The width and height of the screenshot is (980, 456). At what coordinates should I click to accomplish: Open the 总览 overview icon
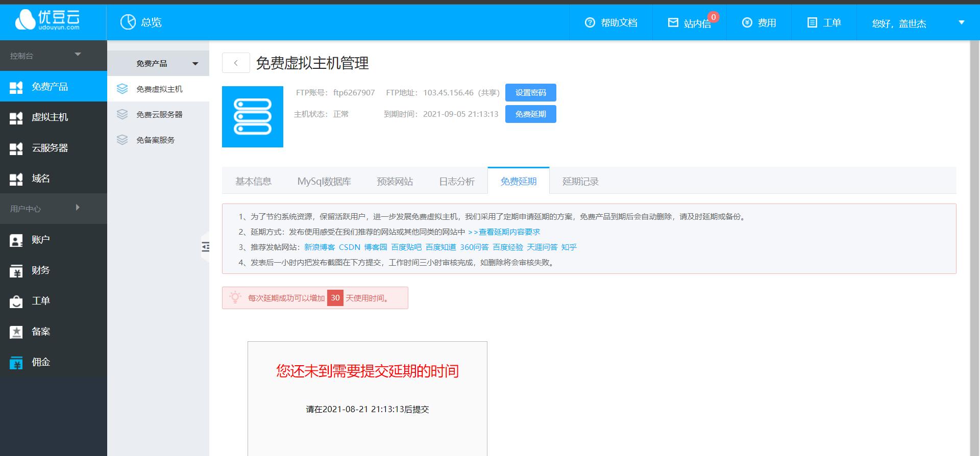click(x=128, y=22)
